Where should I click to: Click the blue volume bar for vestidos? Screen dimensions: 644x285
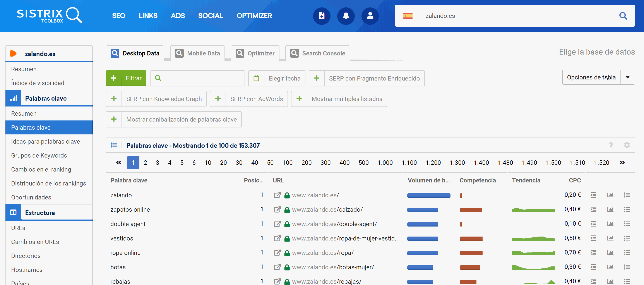422,239
